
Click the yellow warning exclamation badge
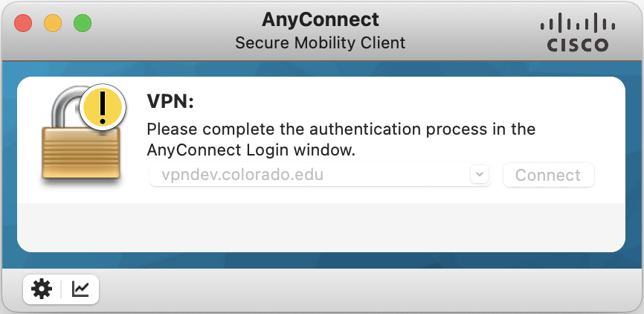coord(103,108)
